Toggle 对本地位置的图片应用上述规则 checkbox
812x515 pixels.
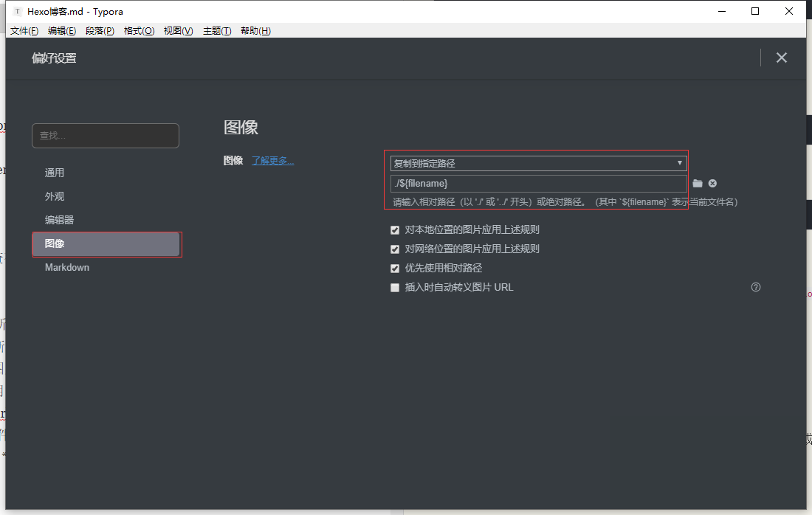(395, 230)
